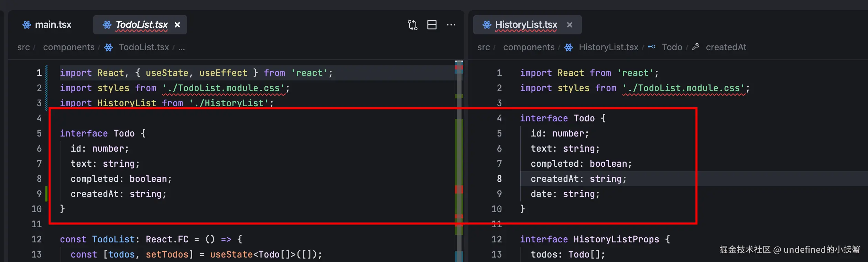Open changes with source control compare icon

coord(412,25)
